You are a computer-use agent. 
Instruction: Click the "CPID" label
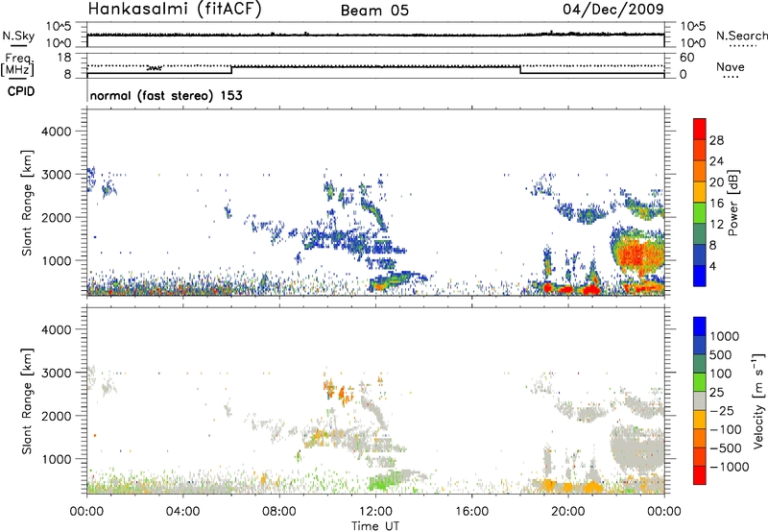tap(21, 91)
